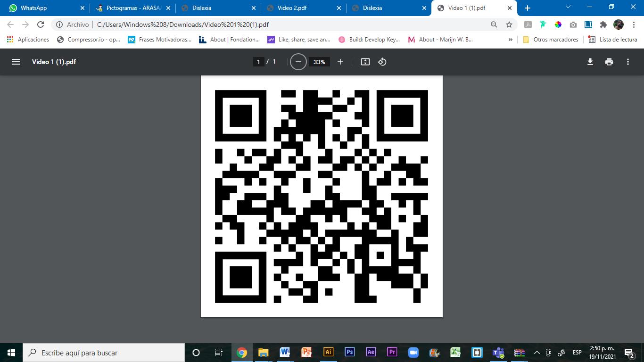Open the Compressor.io bookmark
Image resolution: width=644 pixels, height=362 pixels.
click(89, 40)
